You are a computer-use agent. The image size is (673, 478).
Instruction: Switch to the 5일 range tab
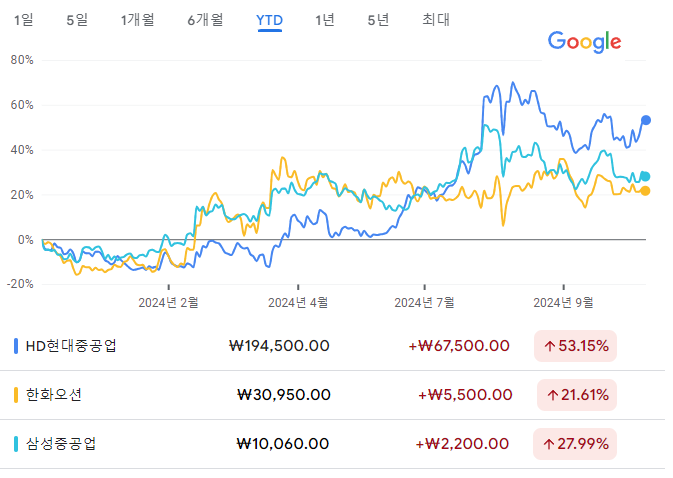[x=77, y=20]
